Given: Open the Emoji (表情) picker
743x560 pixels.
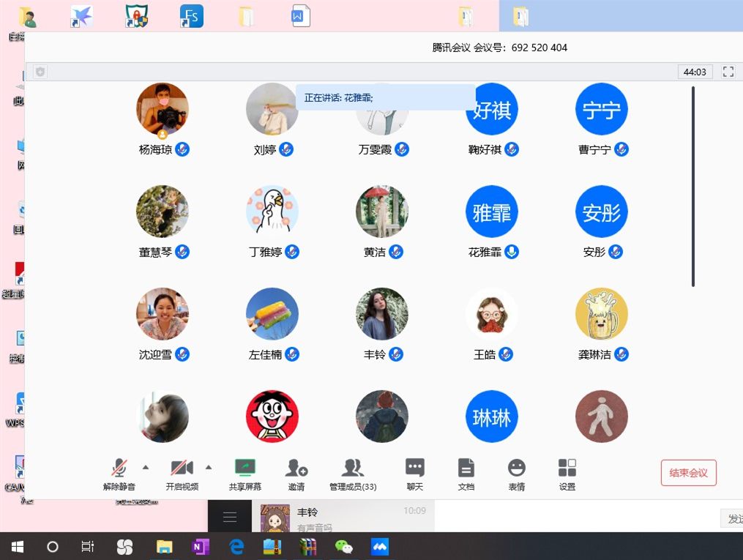Looking at the screenshot, I should click(517, 468).
